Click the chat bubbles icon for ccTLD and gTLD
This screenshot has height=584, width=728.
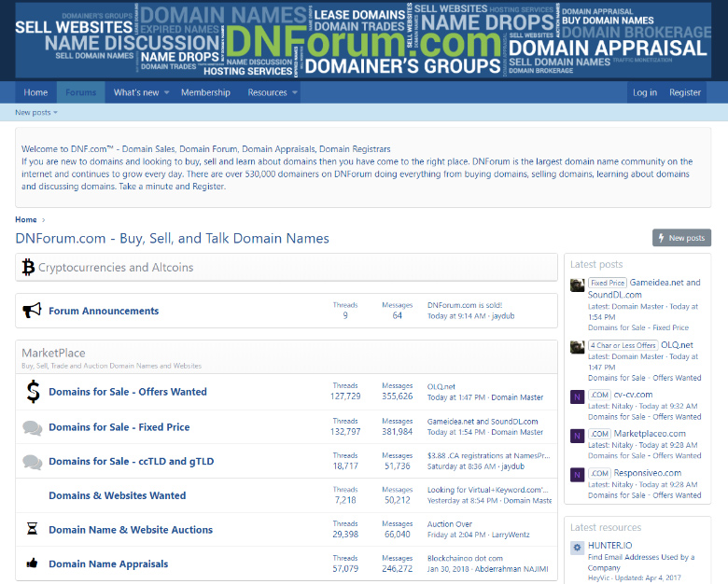(33, 462)
